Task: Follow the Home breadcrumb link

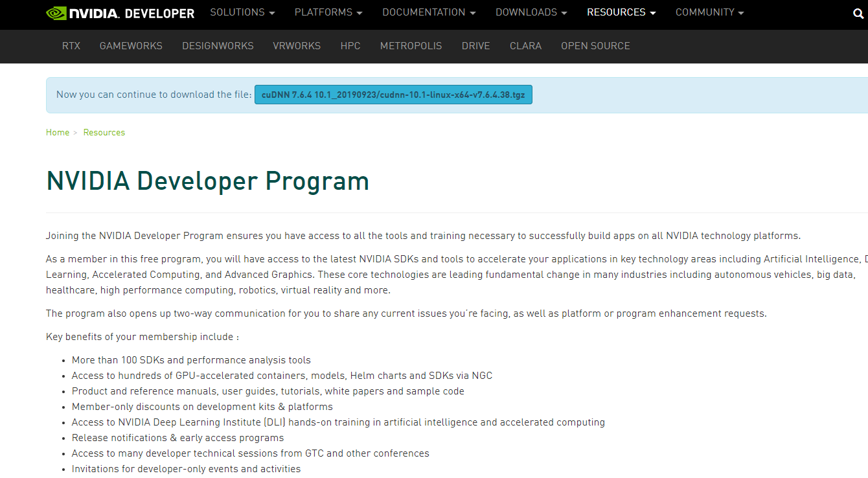Action: pyautogui.click(x=58, y=132)
